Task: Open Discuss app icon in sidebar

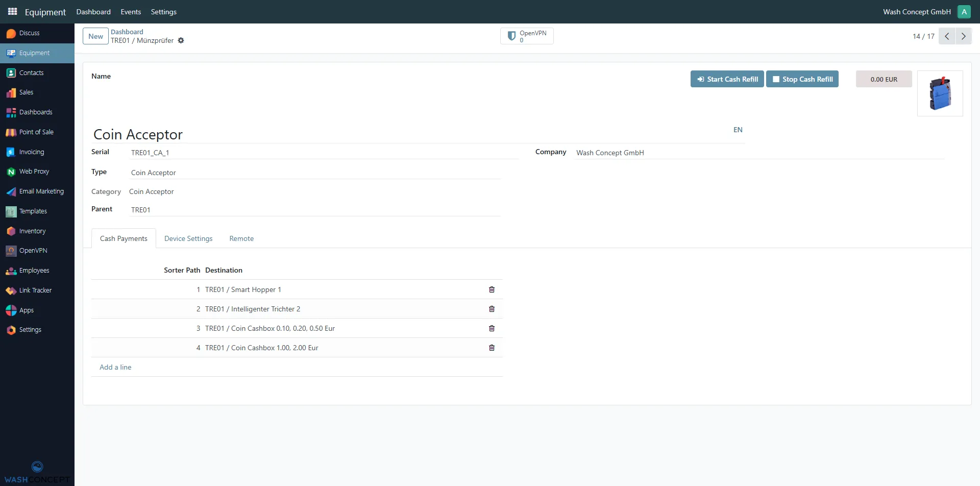Action: tap(11, 33)
